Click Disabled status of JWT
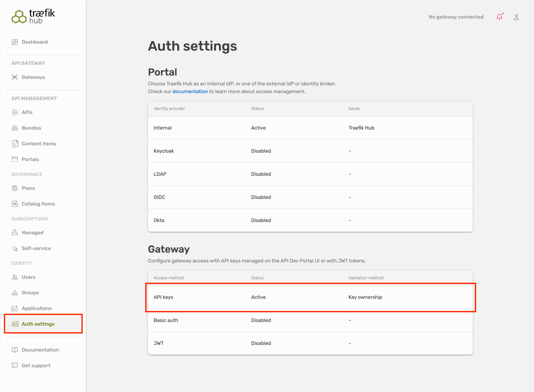Screen dimensions: 534x392 tap(261, 343)
